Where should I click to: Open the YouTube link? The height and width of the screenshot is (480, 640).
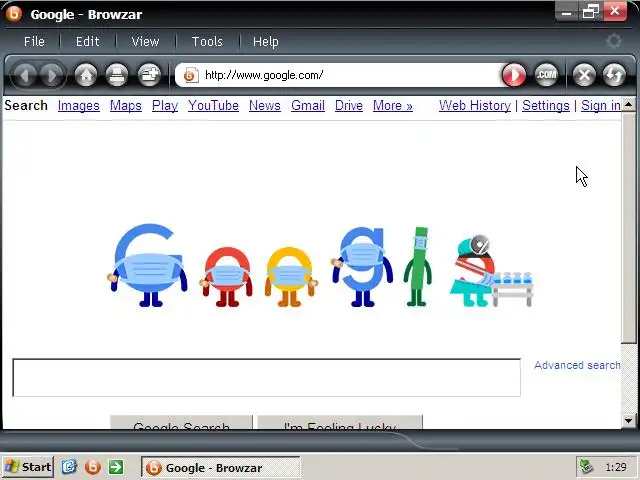(x=213, y=106)
